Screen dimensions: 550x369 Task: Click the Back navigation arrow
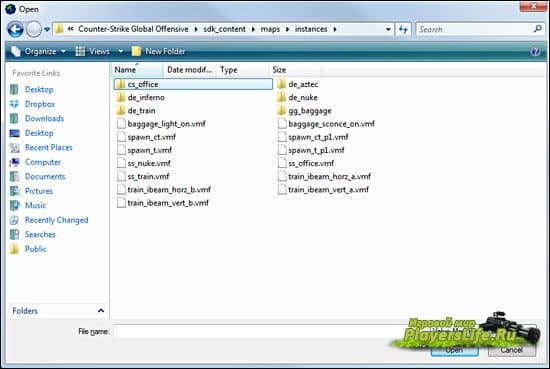pos(15,29)
